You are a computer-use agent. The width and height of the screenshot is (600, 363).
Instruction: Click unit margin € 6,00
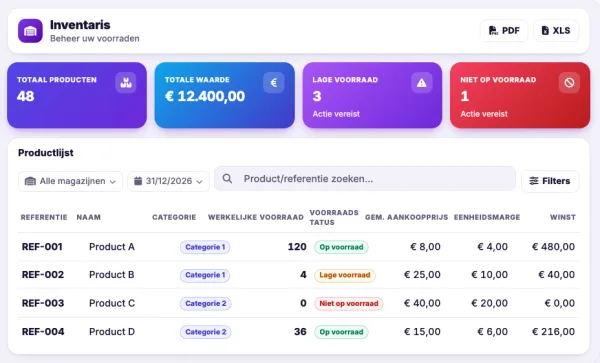click(492, 332)
